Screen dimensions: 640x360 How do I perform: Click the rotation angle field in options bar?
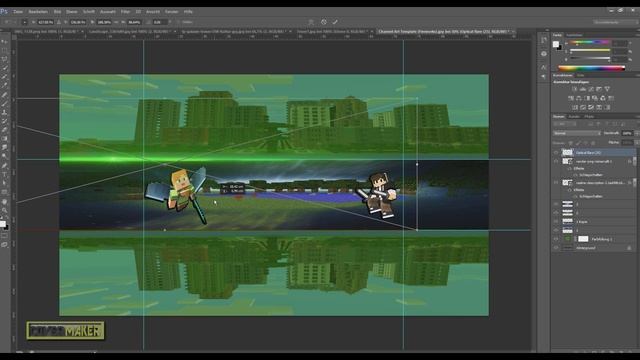tap(160, 22)
